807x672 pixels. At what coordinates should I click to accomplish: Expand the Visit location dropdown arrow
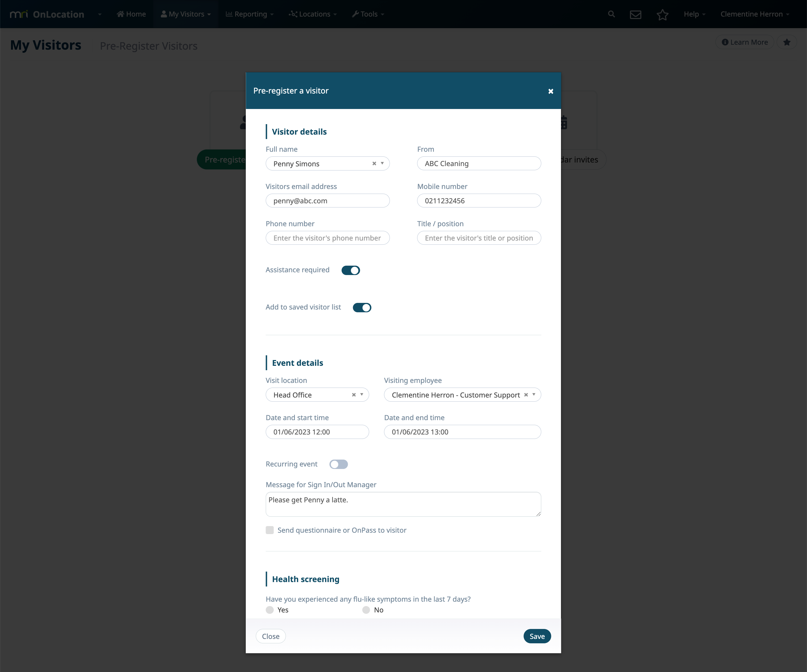click(x=362, y=395)
